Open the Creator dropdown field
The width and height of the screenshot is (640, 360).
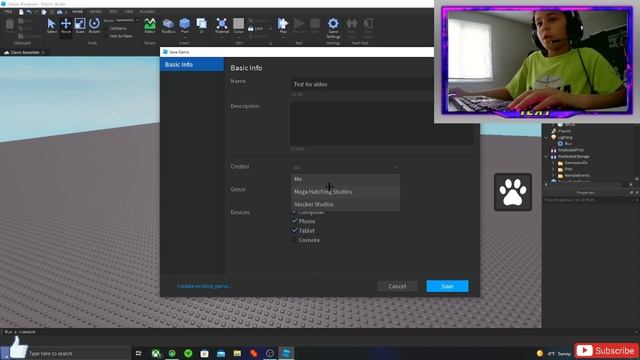(x=345, y=167)
